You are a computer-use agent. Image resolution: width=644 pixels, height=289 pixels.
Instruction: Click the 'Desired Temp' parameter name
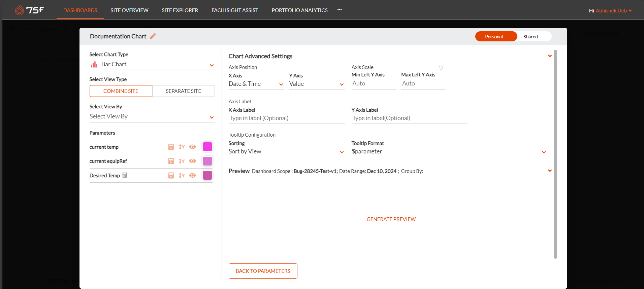(105, 176)
